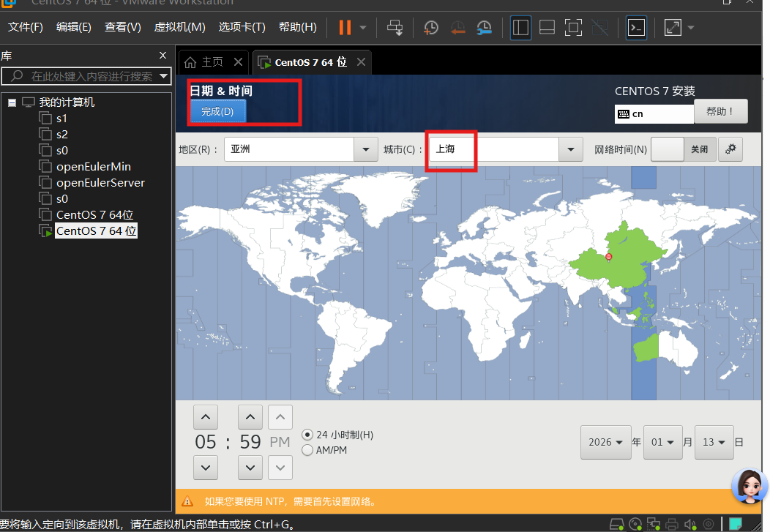The image size is (770, 532).
Task: Open the stretch display options dropdown arrow
Action: point(691,28)
